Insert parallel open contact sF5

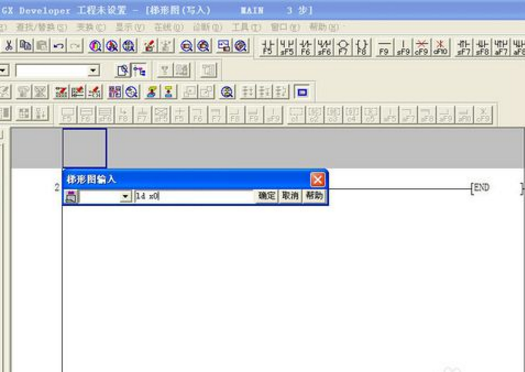tap(287, 47)
